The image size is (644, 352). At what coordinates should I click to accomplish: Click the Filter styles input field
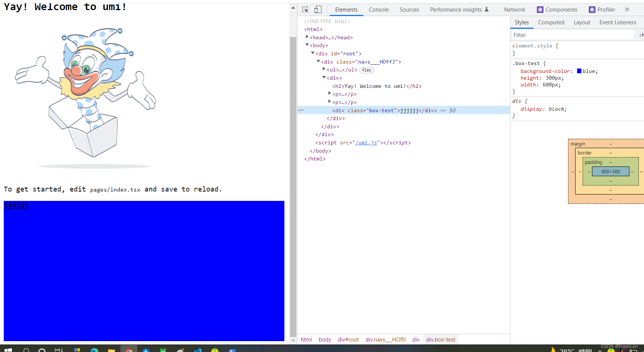point(573,35)
